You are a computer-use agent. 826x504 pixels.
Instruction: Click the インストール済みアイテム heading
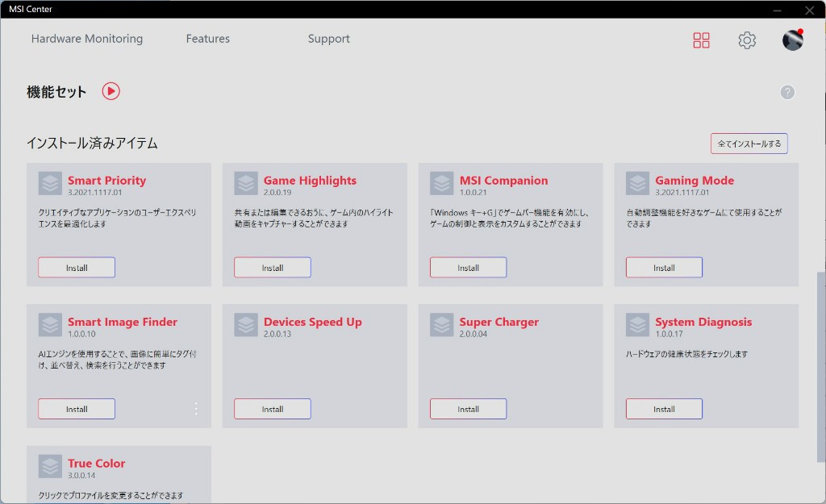pyautogui.click(x=92, y=143)
